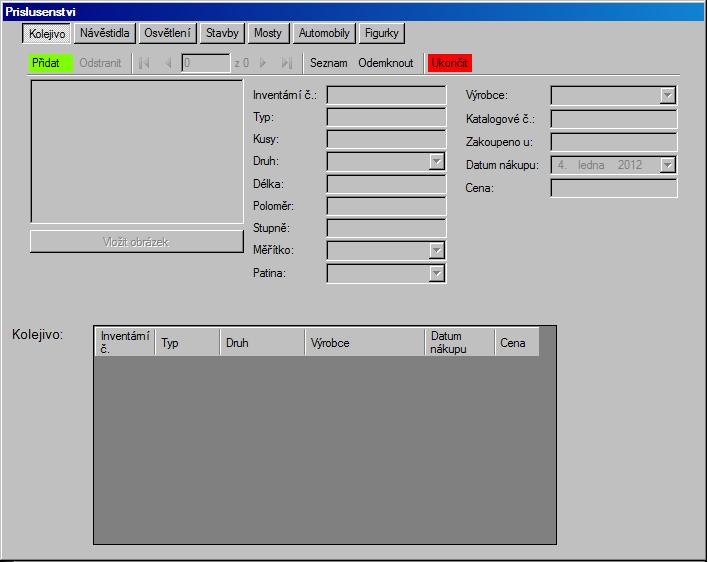Screen dimensions: 708x562
Task: Click the Inventární č. input field
Action: tap(386, 96)
